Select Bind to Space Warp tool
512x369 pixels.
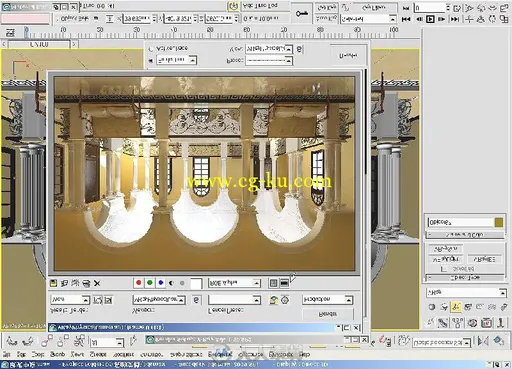click(x=79, y=341)
